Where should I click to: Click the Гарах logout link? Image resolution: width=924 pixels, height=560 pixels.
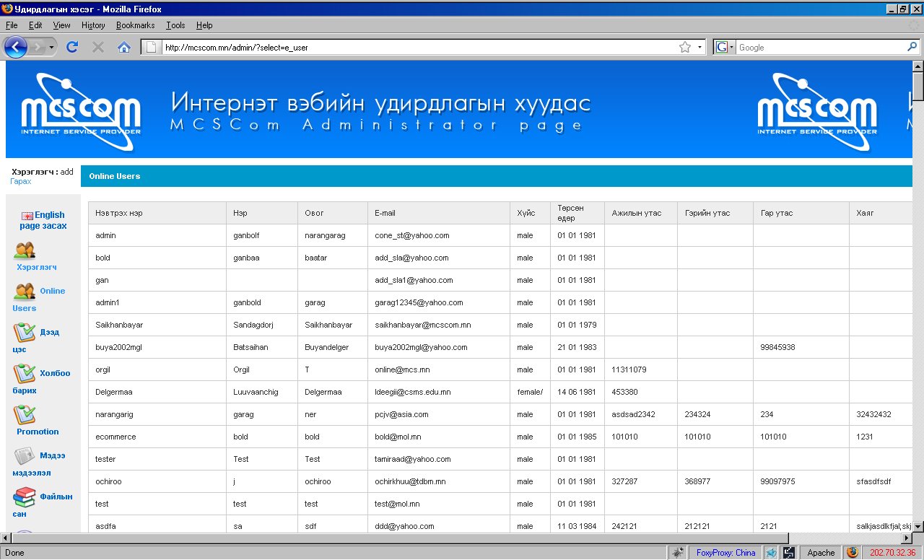pos(21,181)
